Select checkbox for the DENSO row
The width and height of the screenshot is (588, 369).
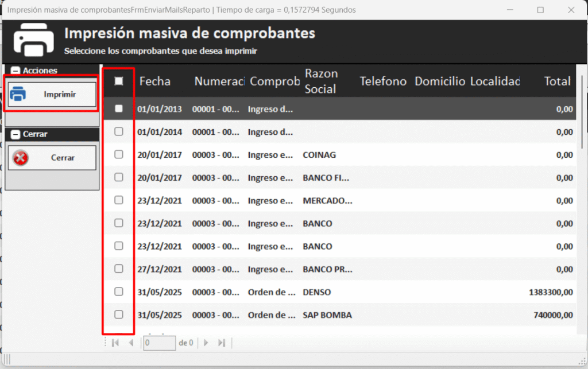pos(119,292)
